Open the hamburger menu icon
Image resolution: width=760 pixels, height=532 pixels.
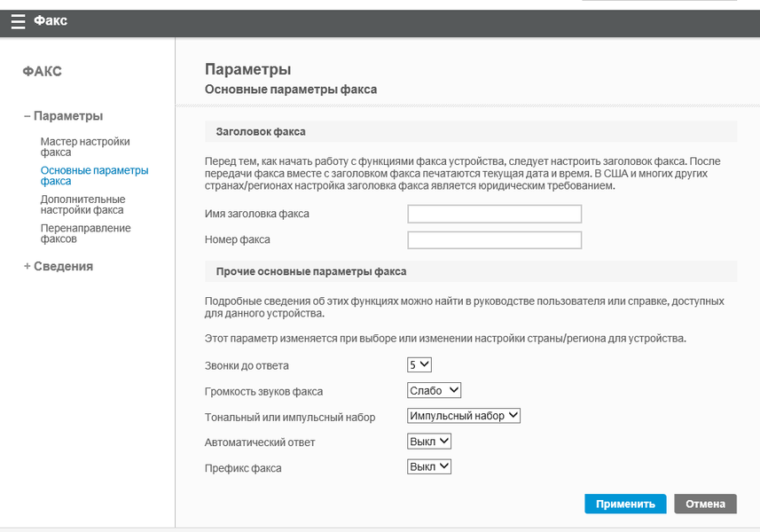[18, 22]
